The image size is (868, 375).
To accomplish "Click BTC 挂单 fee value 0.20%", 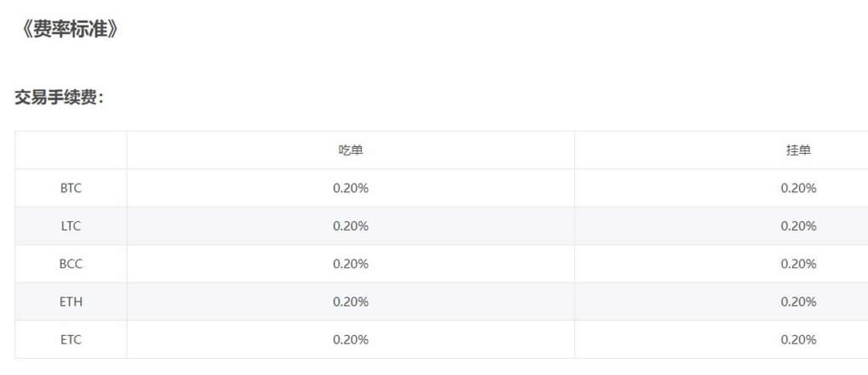I will pyautogui.click(x=798, y=189).
